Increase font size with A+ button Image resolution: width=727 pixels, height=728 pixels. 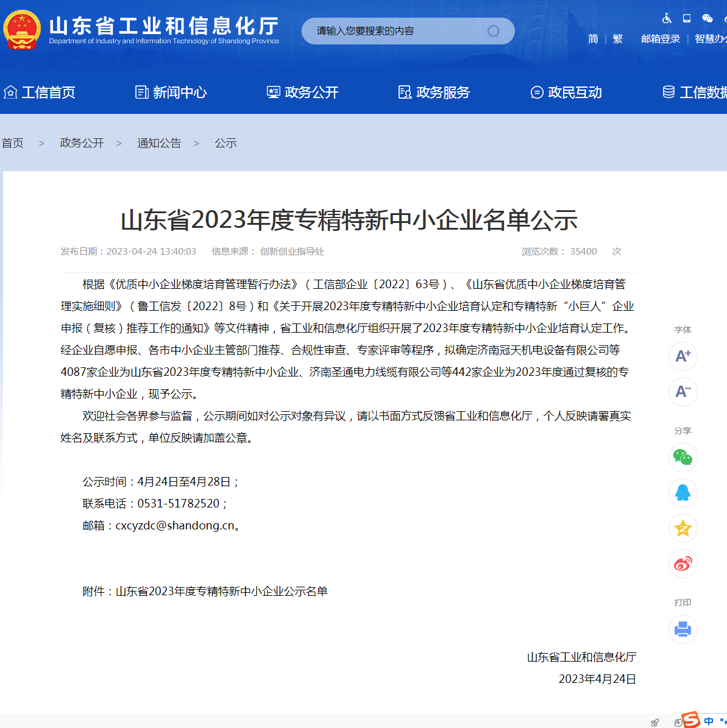[x=683, y=356]
